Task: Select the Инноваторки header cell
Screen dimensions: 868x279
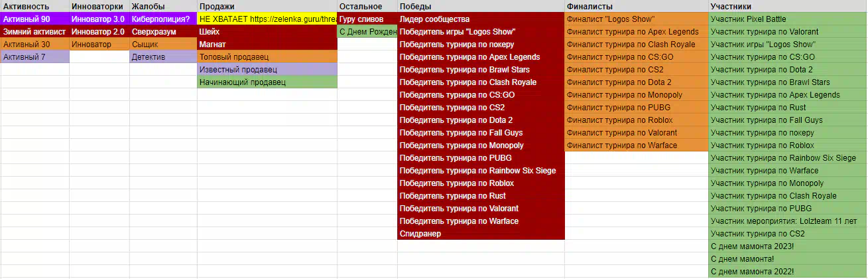Action: pyautogui.click(x=99, y=6)
